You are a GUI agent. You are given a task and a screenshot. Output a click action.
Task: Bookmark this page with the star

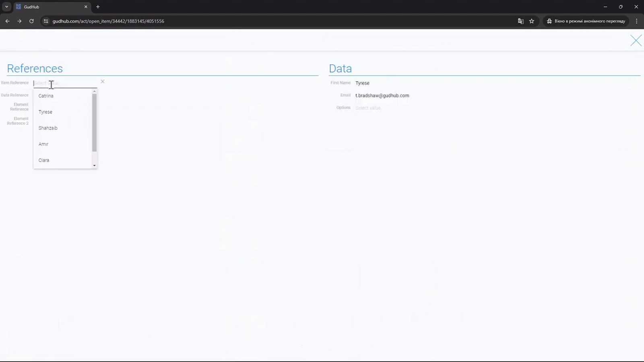(x=532, y=21)
